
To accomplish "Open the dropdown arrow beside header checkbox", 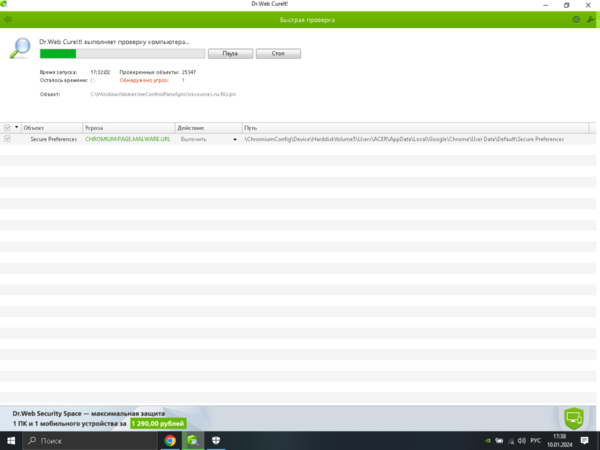I will tap(16, 127).
